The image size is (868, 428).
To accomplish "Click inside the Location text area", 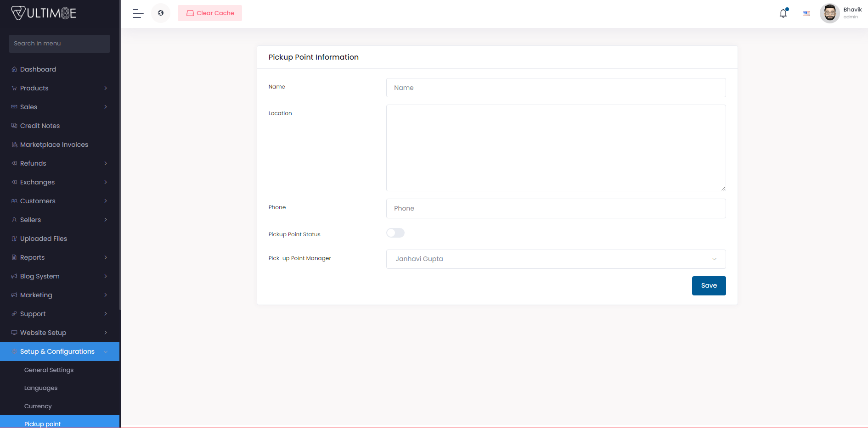I will coord(556,148).
